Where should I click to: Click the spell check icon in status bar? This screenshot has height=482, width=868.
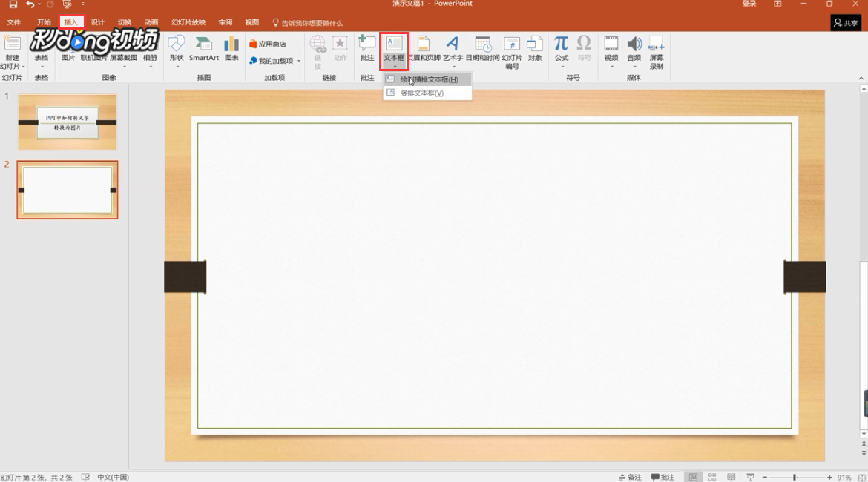point(85,477)
